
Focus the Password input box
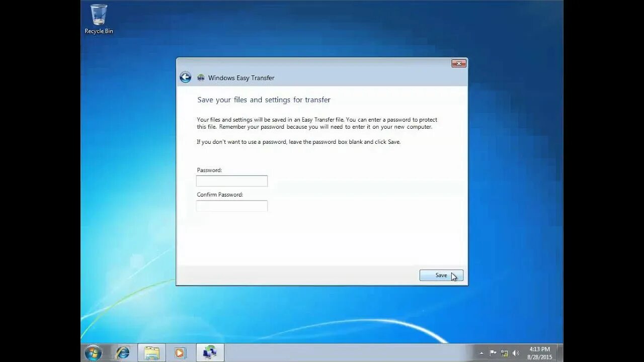point(232,181)
